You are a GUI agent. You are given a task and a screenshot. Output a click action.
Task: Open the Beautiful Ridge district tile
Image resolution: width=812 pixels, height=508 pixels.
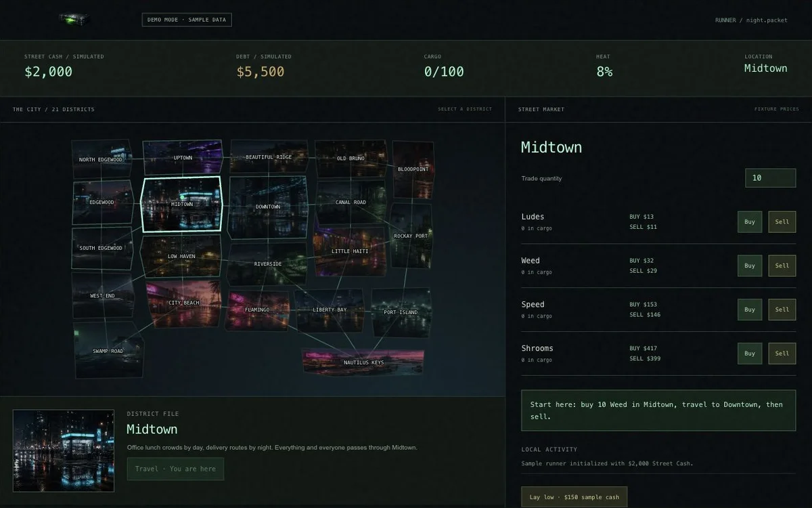[269, 156]
